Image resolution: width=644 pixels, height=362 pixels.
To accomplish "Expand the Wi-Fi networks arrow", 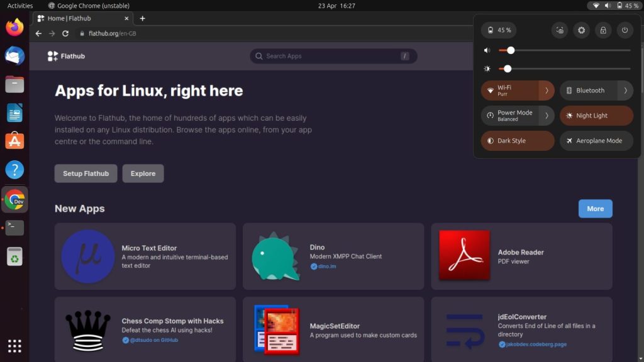I will coord(547,90).
